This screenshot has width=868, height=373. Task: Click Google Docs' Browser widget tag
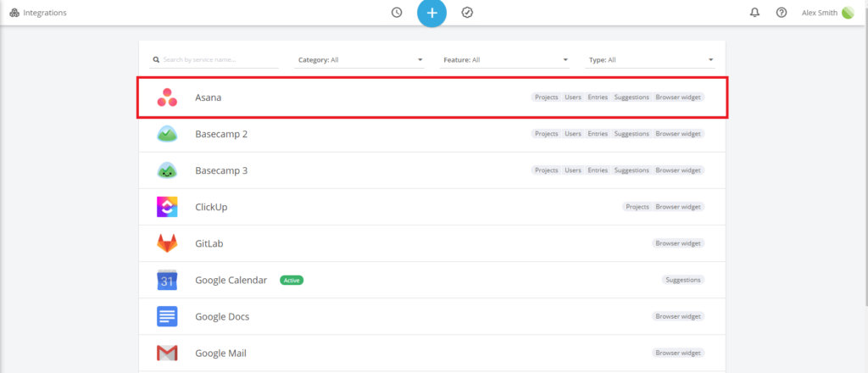[678, 316]
